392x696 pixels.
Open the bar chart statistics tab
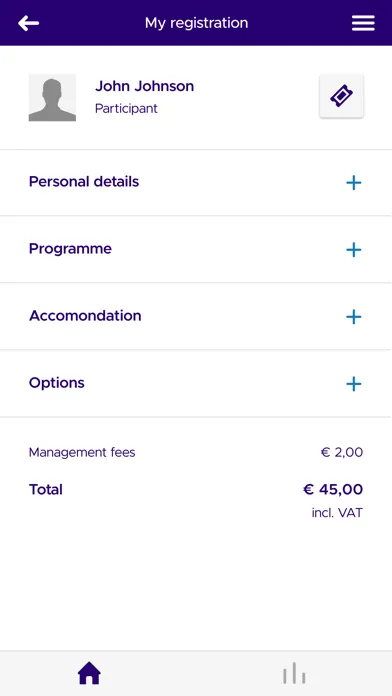294,673
